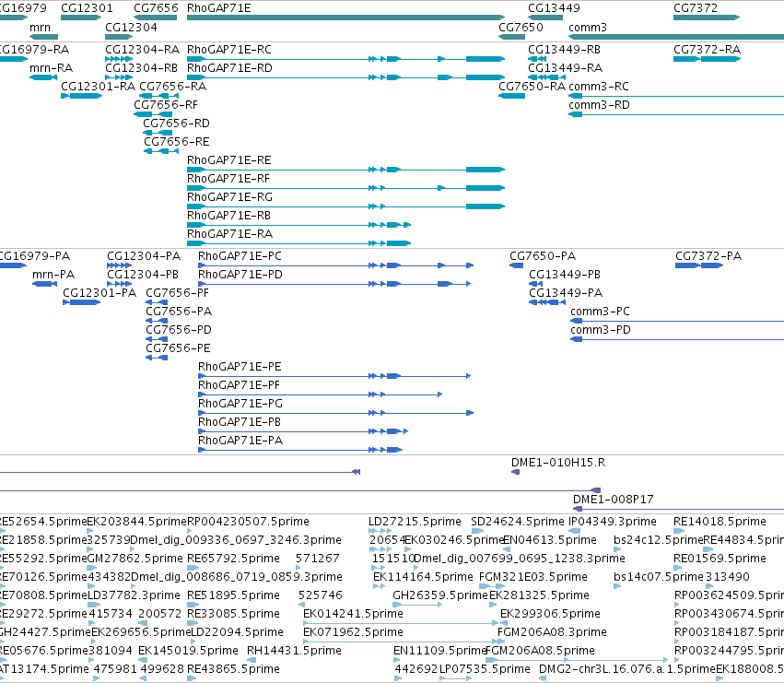784x683 pixels.
Task: Click the RhoGAP71E-RE transcript label
Action: click(x=229, y=160)
